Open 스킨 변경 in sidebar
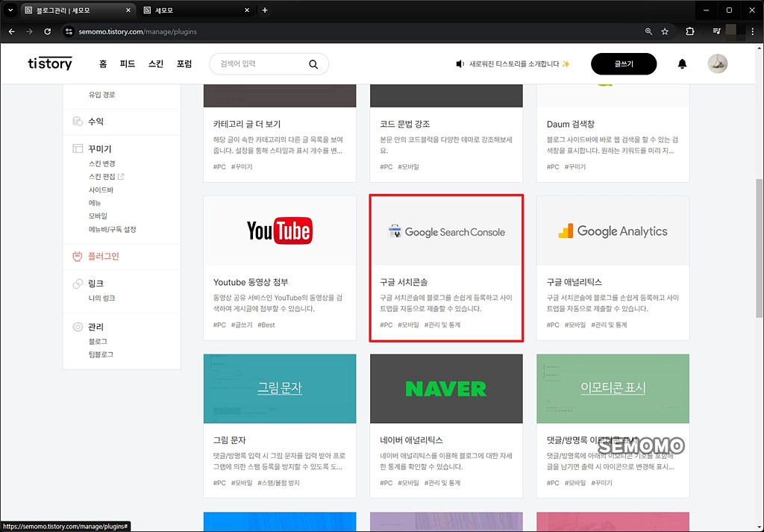This screenshot has width=764, height=532. click(101, 163)
